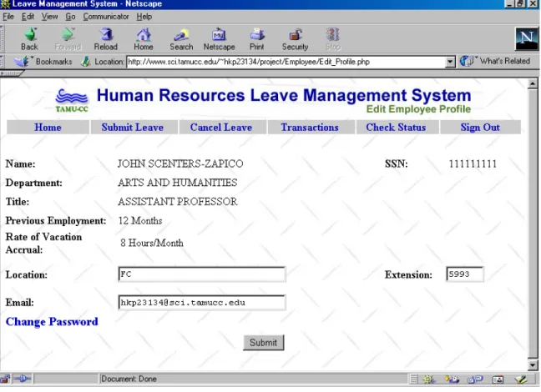Click the Document: Done status text
This screenshot has height=392, width=541.
[x=129, y=379]
